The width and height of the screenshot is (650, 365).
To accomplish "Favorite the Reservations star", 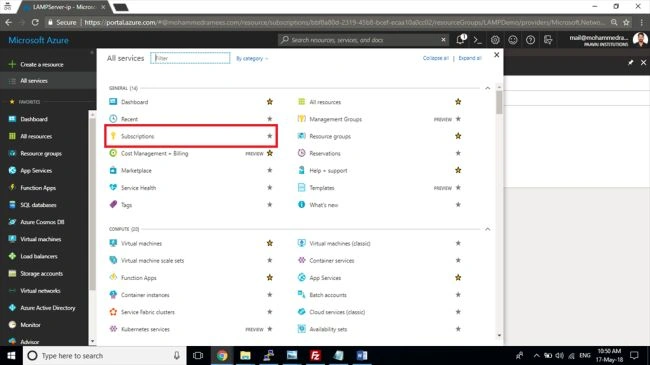I will coord(458,153).
